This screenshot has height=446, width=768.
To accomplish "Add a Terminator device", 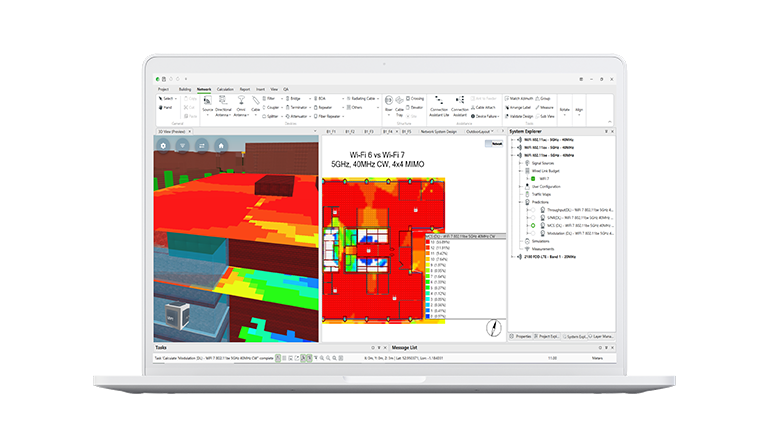I will pyautogui.click(x=297, y=107).
